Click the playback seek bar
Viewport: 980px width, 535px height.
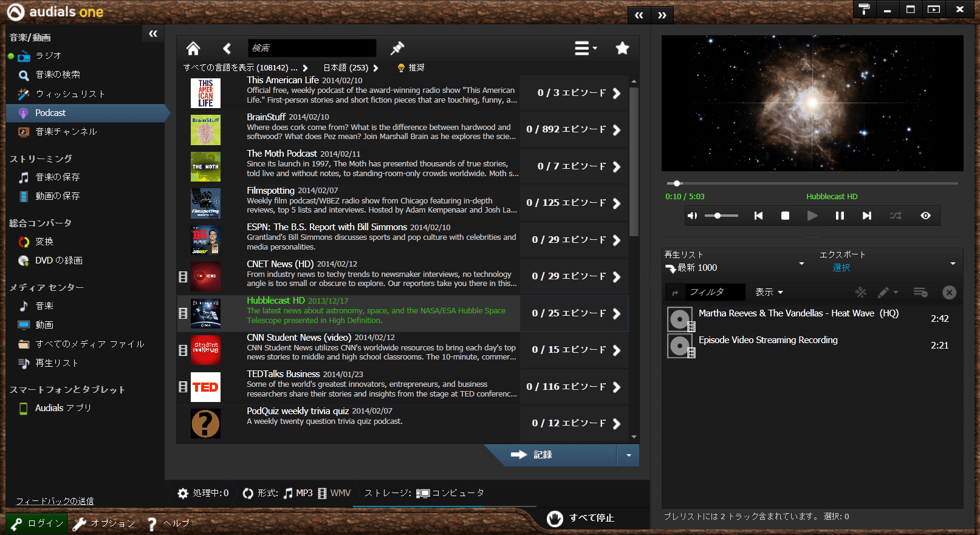pyautogui.click(x=812, y=183)
